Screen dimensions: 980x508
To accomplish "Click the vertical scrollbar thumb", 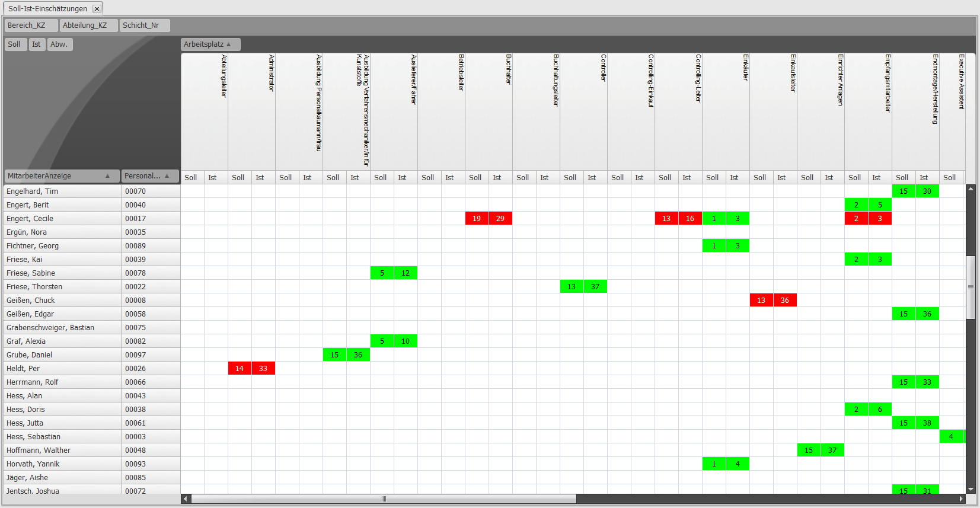I will click(971, 287).
